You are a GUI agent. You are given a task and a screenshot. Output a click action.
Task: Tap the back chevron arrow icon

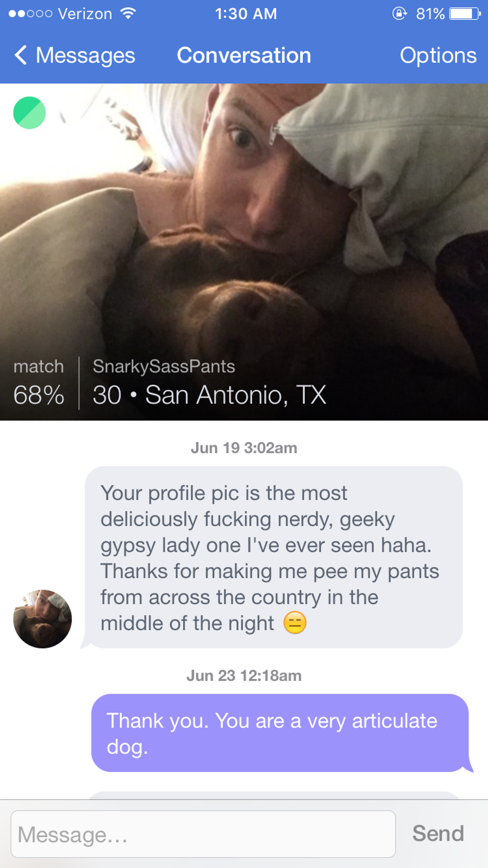[x=20, y=55]
